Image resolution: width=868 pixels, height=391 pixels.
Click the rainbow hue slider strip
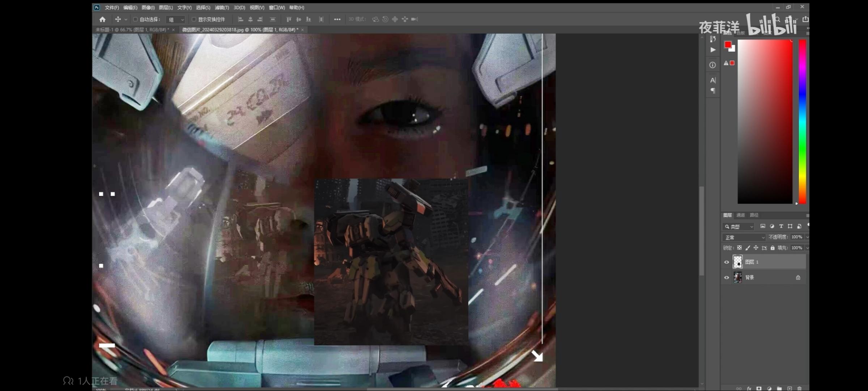(x=802, y=121)
